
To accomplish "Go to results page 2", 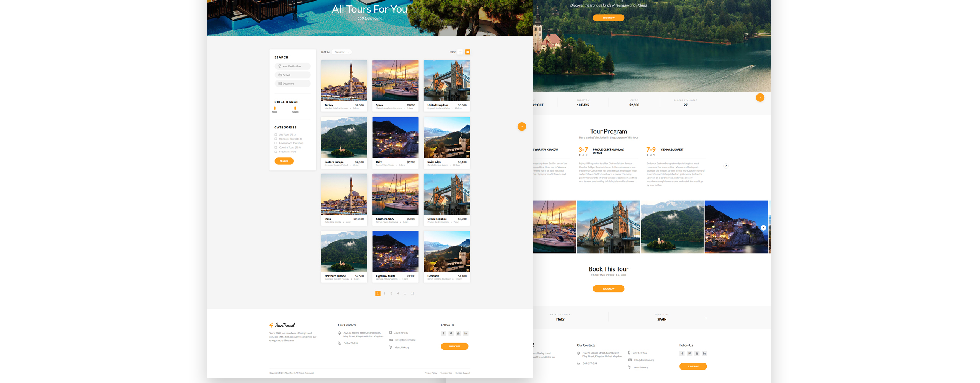I will [x=384, y=293].
